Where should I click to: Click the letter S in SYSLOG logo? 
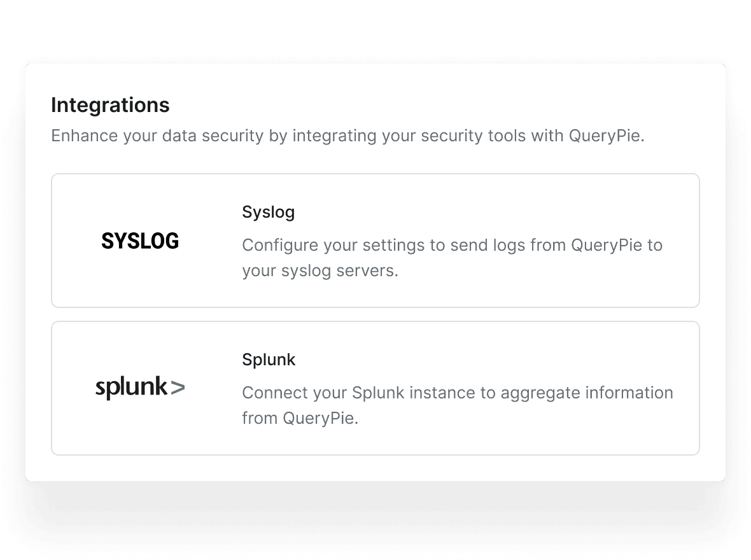click(107, 241)
